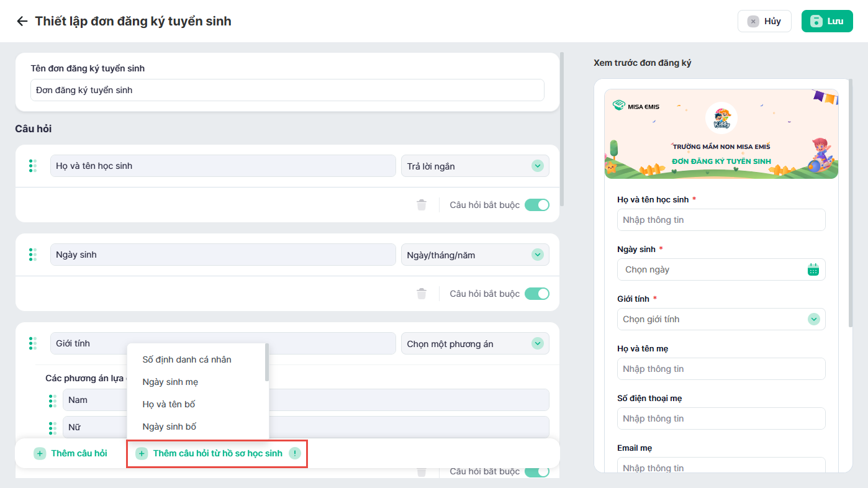Select Ngày sinh mẹ from the list
This screenshot has width=868, height=488.
click(171, 382)
